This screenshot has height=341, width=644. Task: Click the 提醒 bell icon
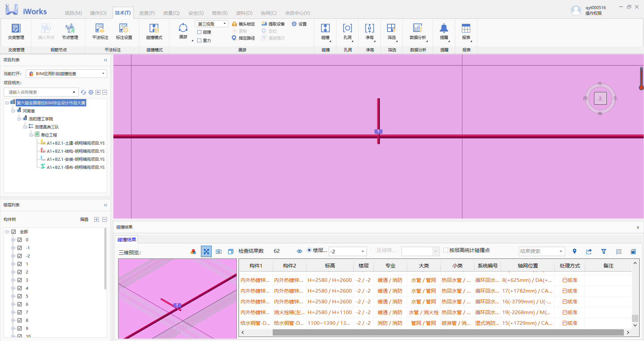point(444,32)
